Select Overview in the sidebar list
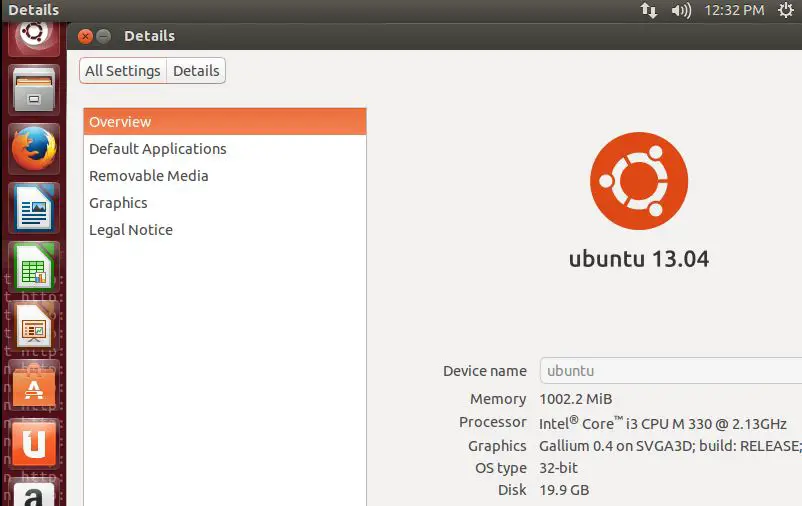 click(x=225, y=122)
